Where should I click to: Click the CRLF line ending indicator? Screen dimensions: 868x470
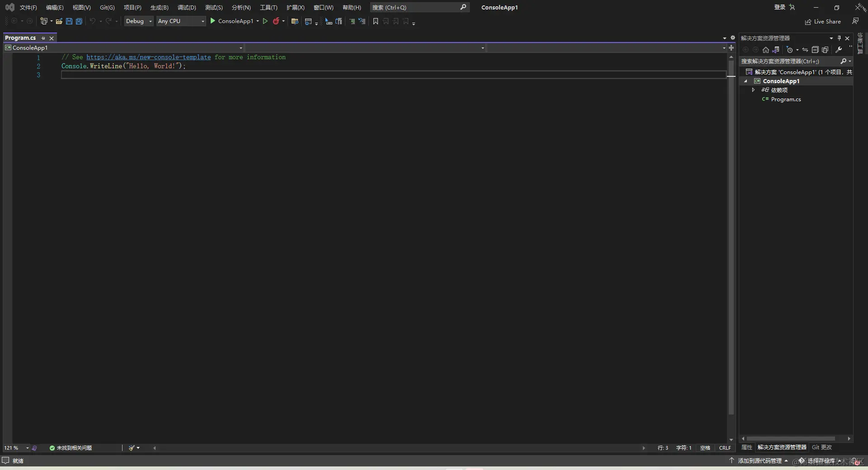[725, 448]
